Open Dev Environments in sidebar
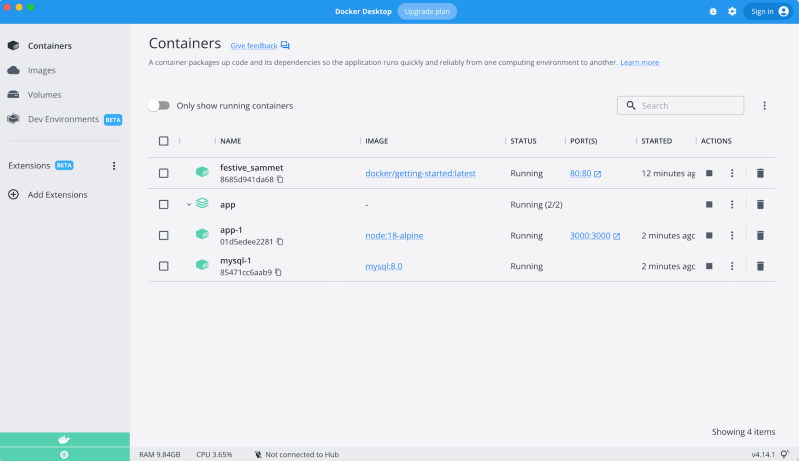The width and height of the screenshot is (799, 461). pyautogui.click(x=65, y=119)
